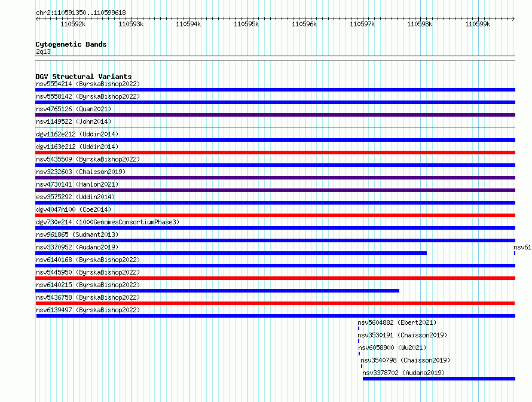Click the 110594k ruler tick label
The height and width of the screenshot is (402, 532).
(188, 24)
